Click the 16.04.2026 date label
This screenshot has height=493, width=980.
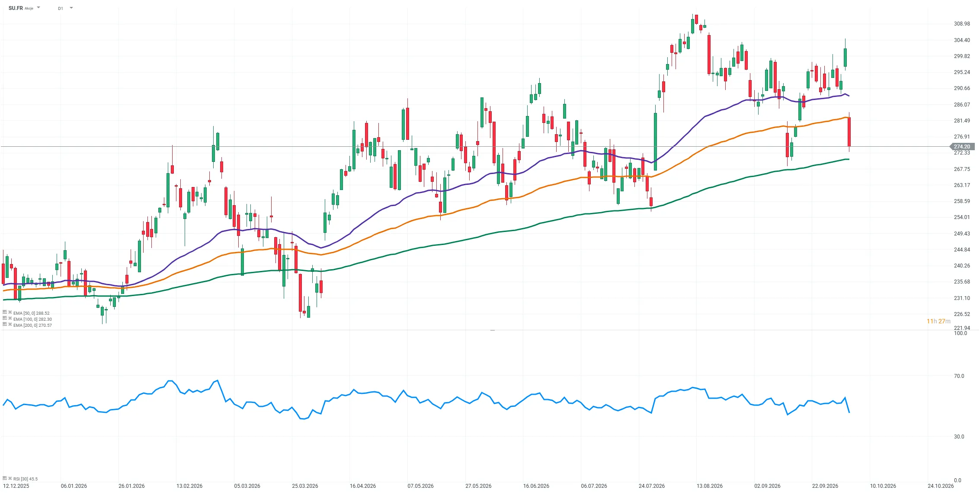click(x=363, y=486)
